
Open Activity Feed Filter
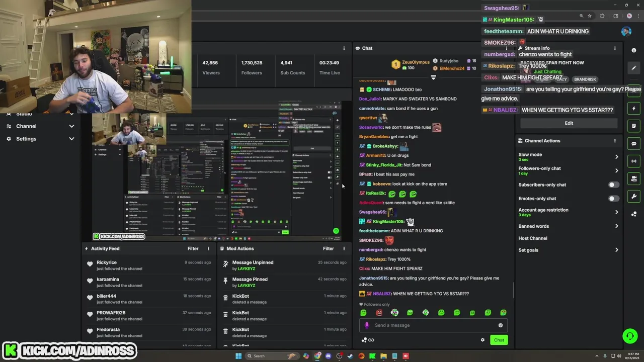coord(193,248)
